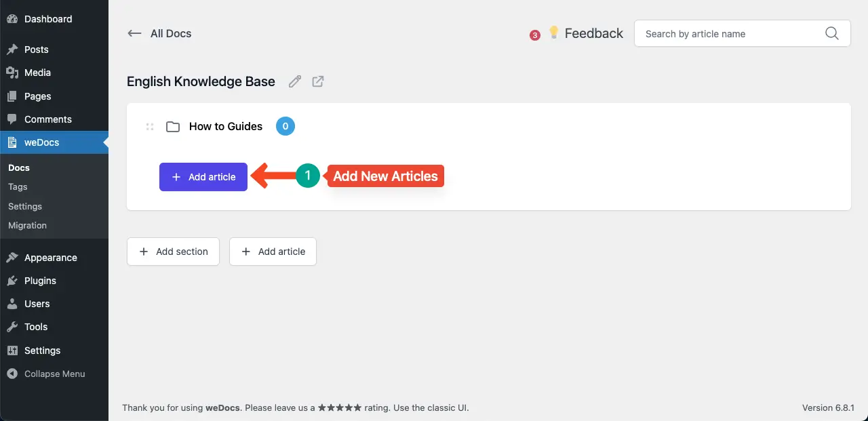
Task: Click the Comments speech bubble icon
Action: (x=12, y=119)
